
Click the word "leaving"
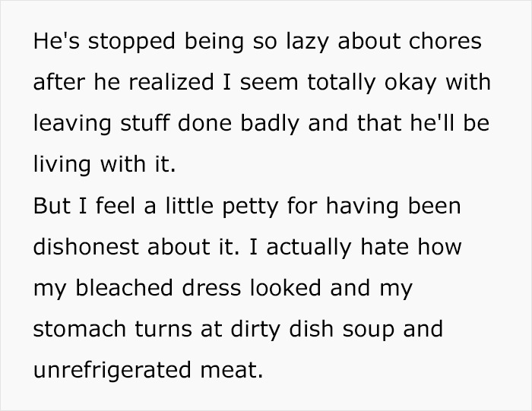click(72, 124)
